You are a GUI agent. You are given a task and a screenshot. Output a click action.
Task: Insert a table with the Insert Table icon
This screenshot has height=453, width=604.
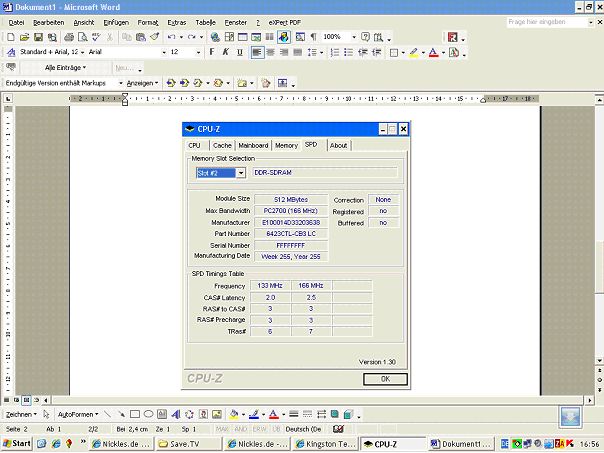(x=243, y=37)
